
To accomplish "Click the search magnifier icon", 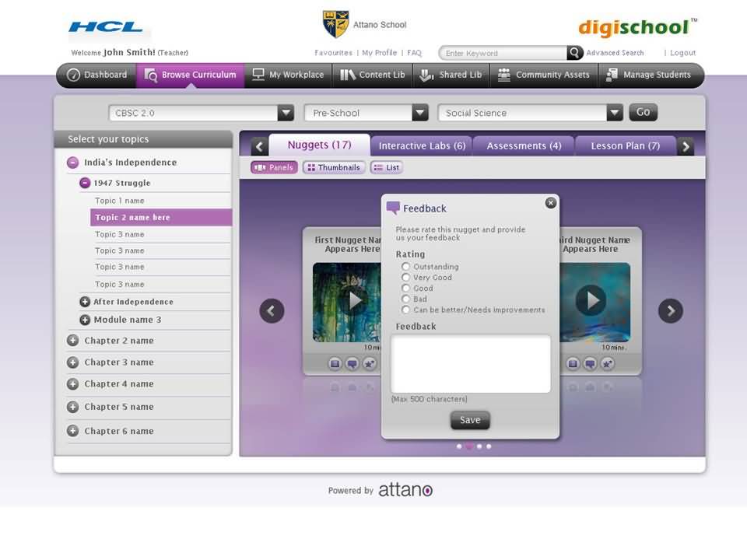I will (575, 53).
